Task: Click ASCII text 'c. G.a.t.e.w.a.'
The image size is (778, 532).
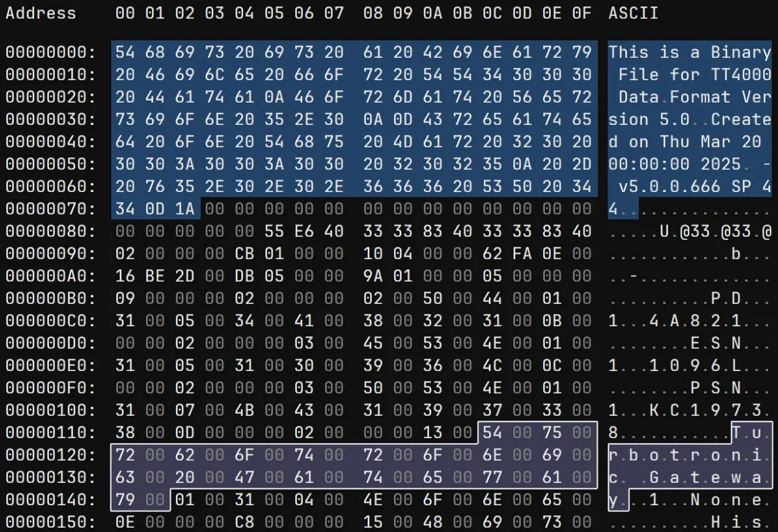Action: coord(690,478)
